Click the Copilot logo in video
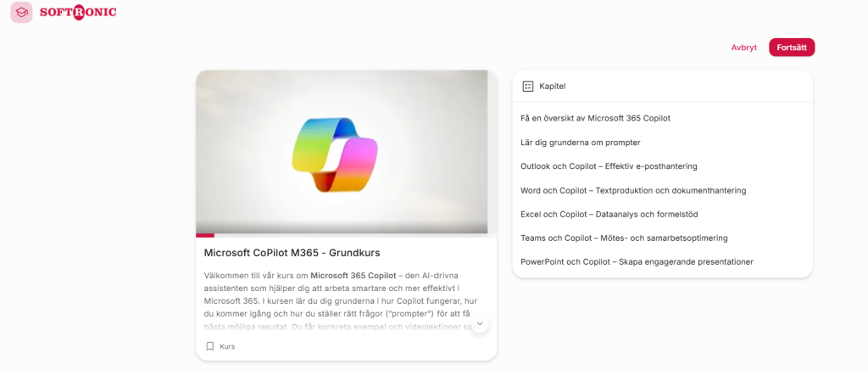 click(x=335, y=154)
